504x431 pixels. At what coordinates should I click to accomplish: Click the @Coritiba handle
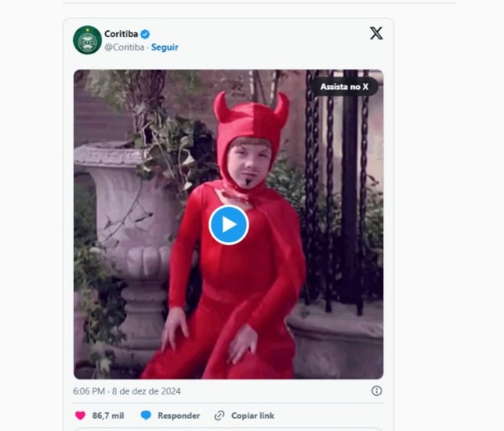pos(124,47)
